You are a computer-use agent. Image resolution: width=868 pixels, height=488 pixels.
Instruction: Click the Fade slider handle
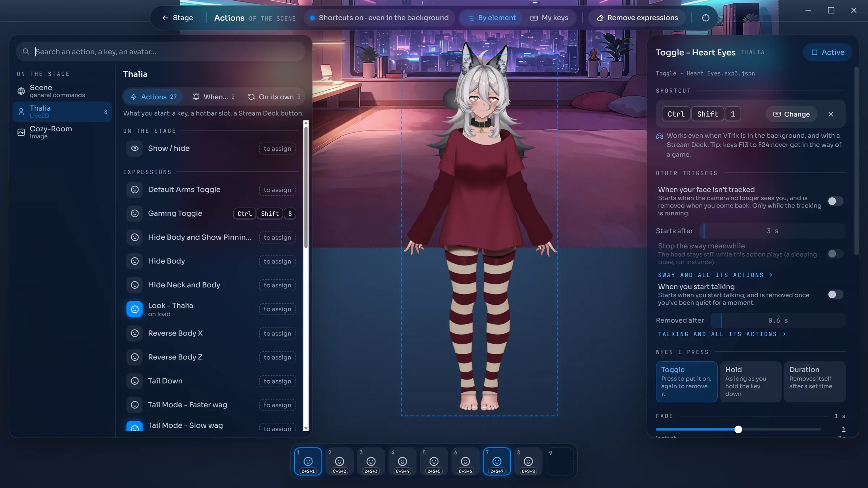tap(738, 429)
